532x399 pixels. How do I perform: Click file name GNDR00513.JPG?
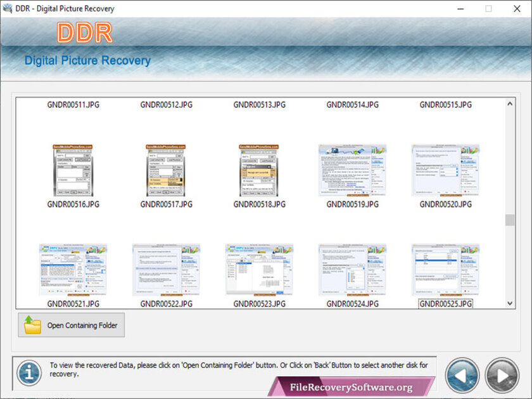coord(259,105)
